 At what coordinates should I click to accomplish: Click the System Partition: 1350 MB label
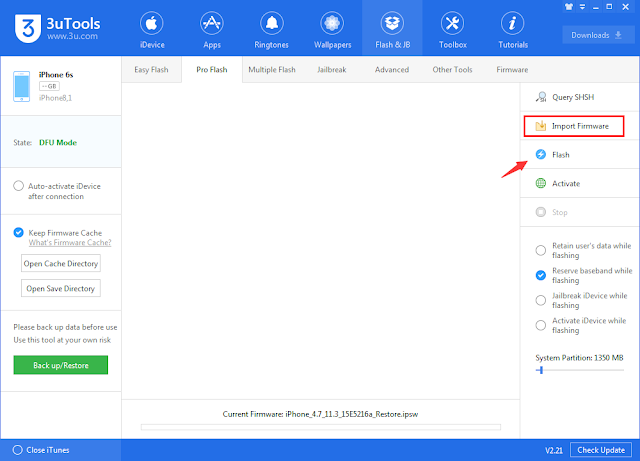580,358
